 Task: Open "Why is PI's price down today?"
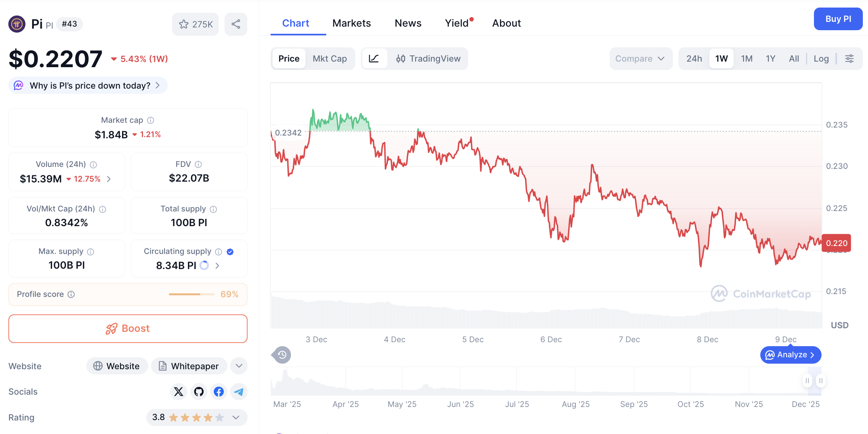pos(87,85)
